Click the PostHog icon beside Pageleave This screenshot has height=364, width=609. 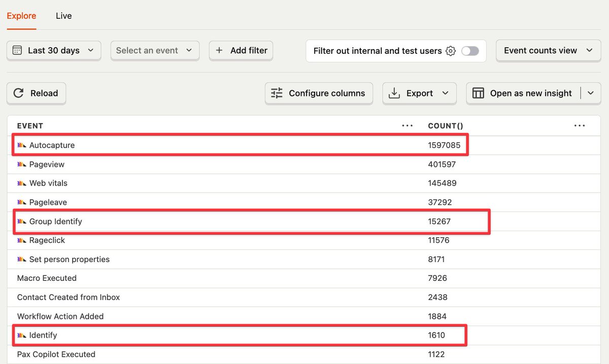tap(22, 202)
